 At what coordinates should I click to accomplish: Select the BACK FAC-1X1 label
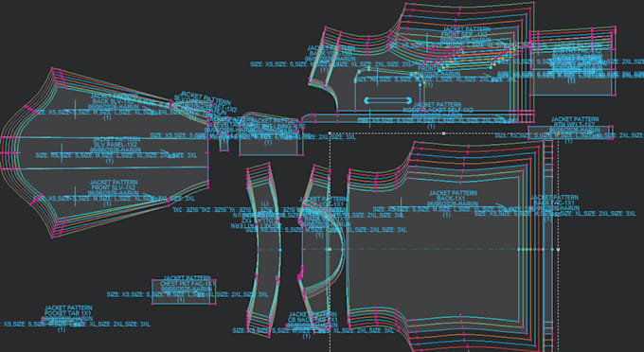[554, 203]
